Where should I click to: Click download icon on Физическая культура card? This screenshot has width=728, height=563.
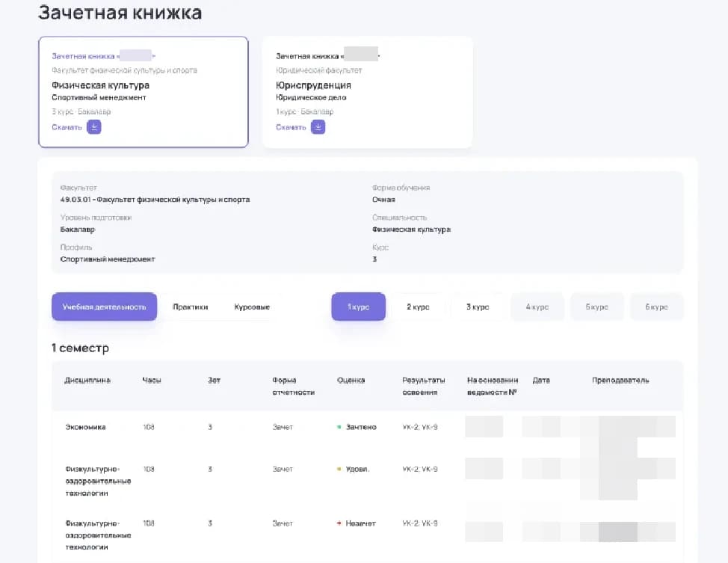pyautogui.click(x=93, y=127)
